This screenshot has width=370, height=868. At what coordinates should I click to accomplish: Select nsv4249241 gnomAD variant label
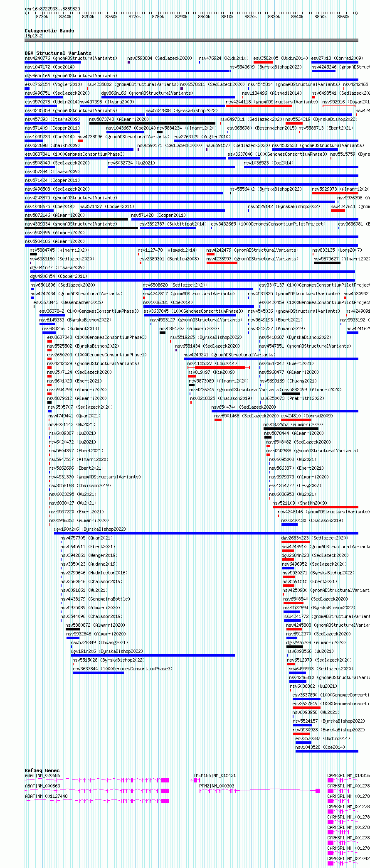(x=229, y=355)
